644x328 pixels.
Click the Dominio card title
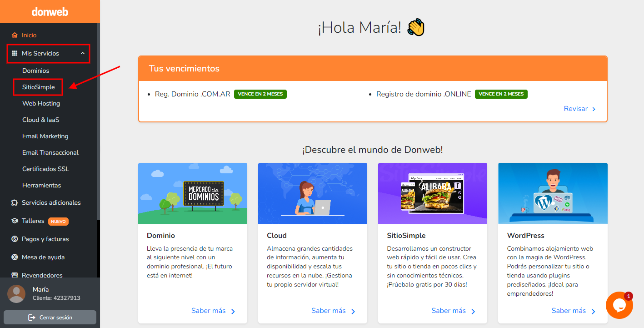(161, 236)
